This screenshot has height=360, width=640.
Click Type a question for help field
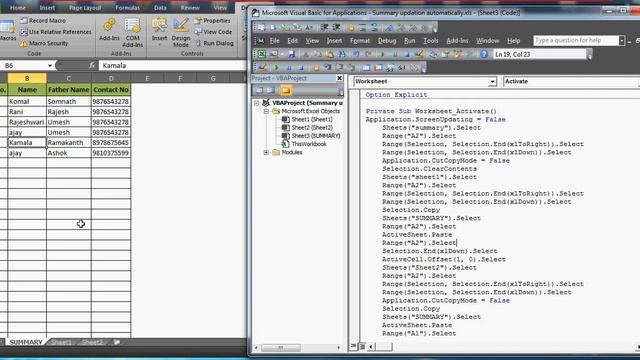click(576, 40)
